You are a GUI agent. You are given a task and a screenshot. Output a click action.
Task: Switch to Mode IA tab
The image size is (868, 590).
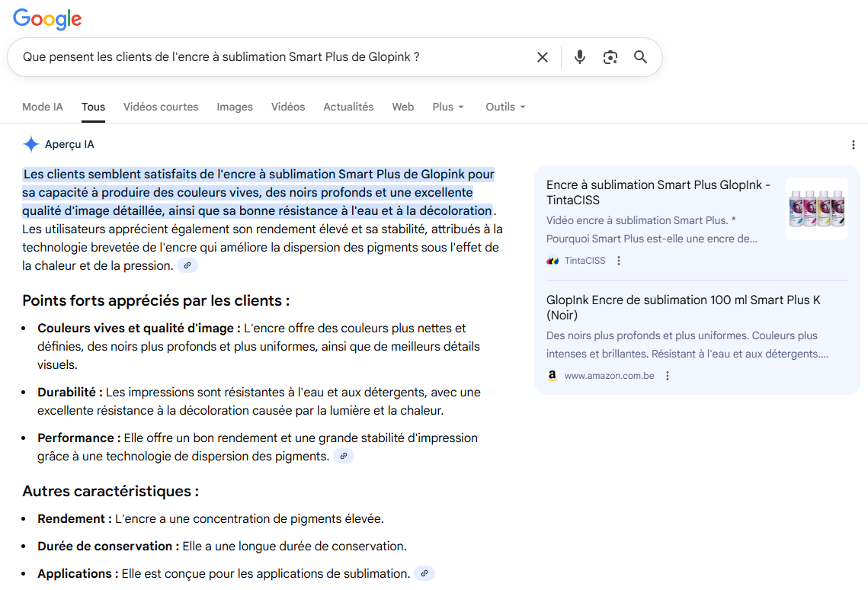click(43, 107)
